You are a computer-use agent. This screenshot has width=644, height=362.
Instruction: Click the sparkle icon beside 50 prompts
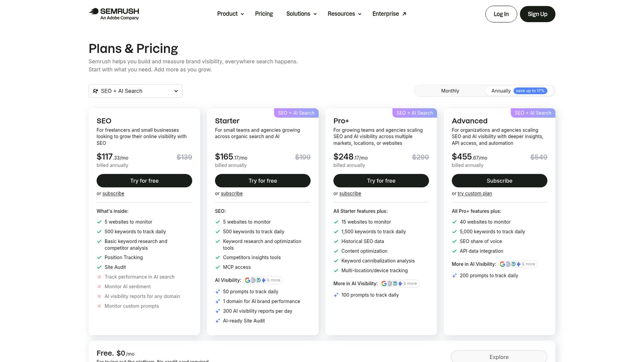[218, 292]
